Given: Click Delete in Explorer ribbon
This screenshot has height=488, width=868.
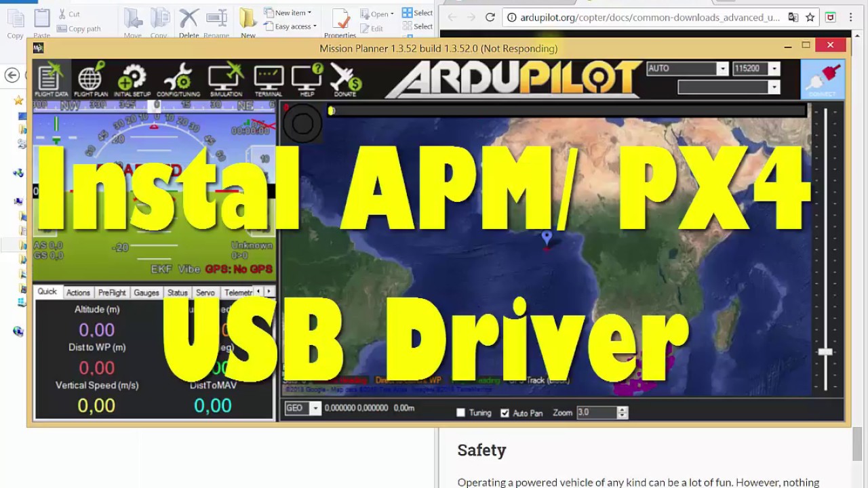Looking at the screenshot, I should [x=189, y=22].
